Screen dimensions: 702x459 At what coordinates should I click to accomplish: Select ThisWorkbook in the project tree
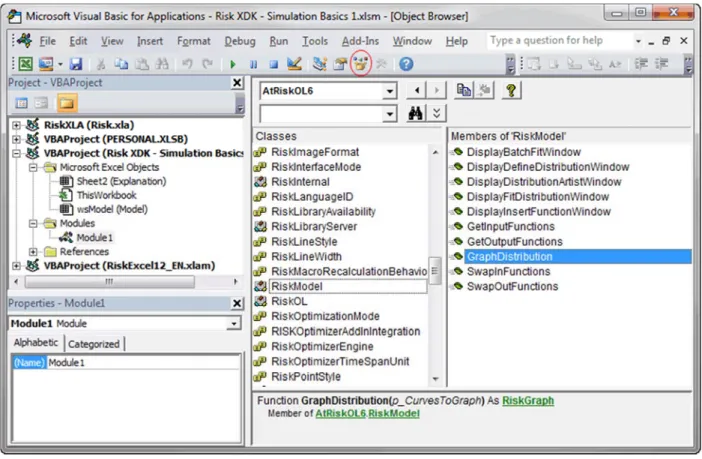(x=107, y=195)
